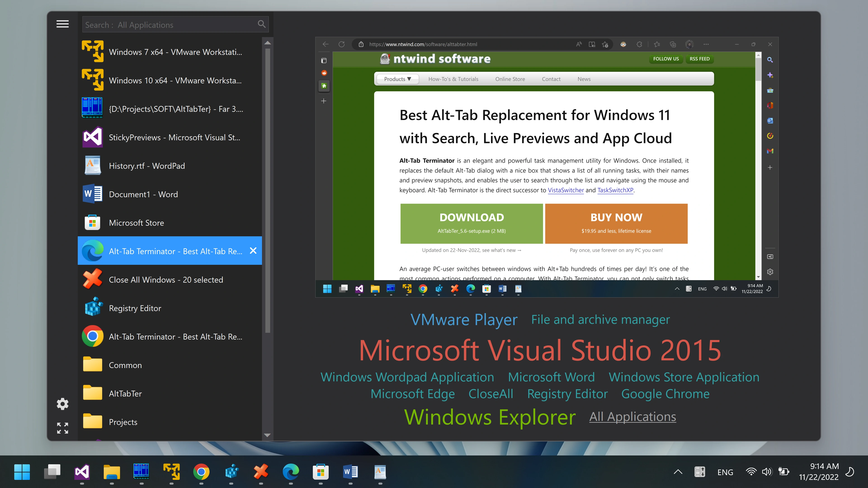Switch to Document1 - Word

click(170, 194)
